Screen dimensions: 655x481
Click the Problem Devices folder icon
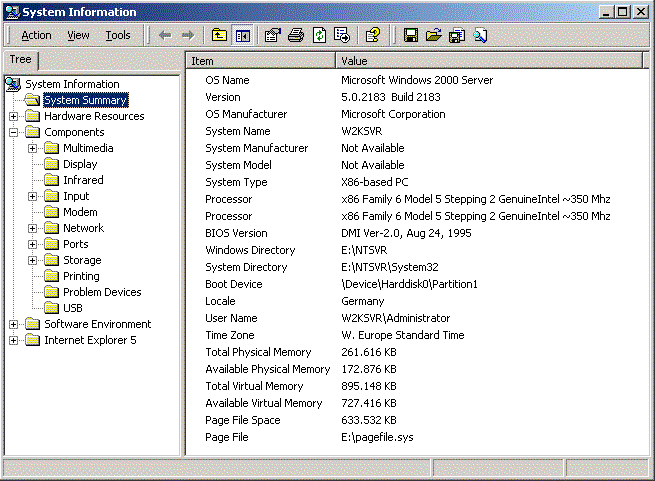[x=51, y=292]
